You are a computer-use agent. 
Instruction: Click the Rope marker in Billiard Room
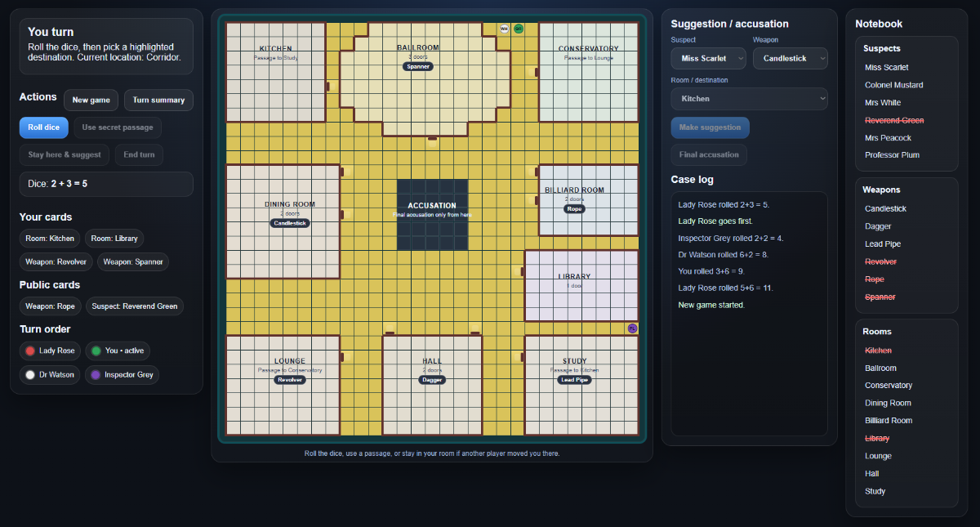574,209
